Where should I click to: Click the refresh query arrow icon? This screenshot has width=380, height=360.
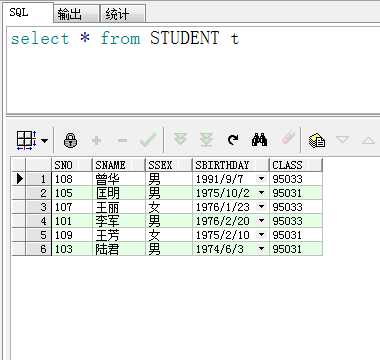pyautogui.click(x=233, y=140)
